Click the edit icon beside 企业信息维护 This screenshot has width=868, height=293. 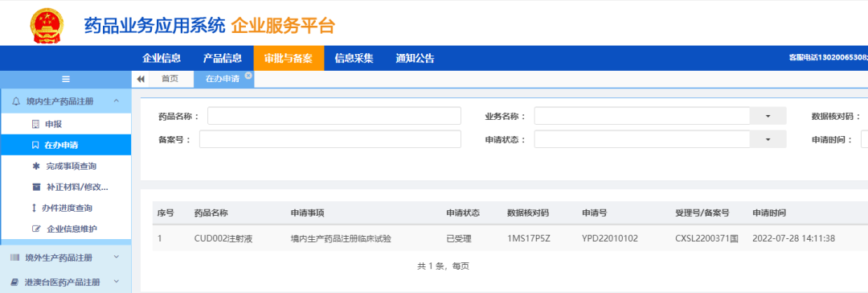coord(36,229)
